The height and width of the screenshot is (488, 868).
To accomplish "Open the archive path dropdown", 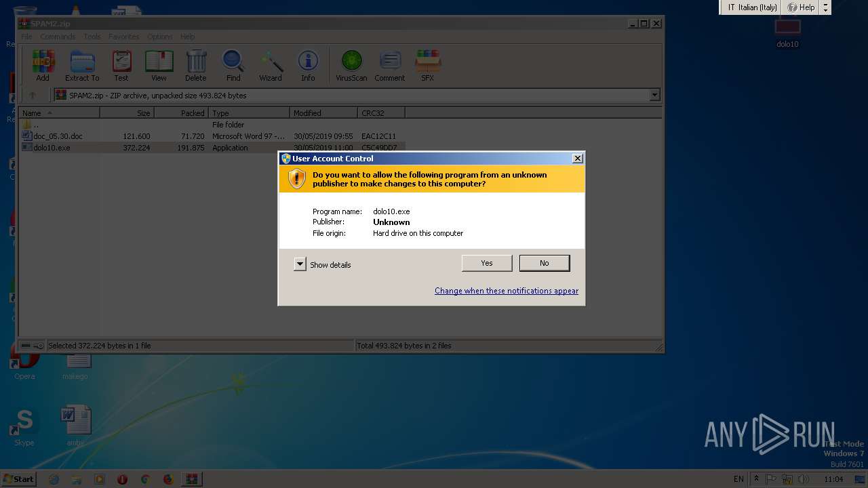I will tap(654, 96).
